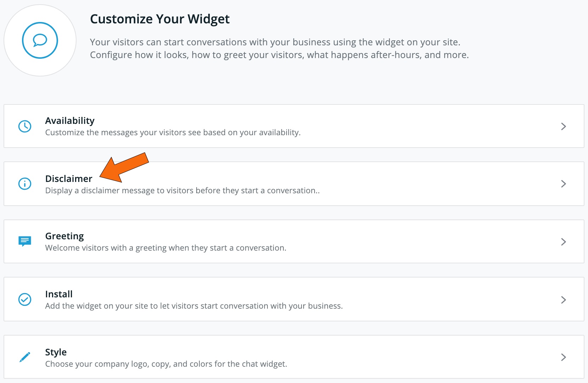Image resolution: width=588 pixels, height=383 pixels.
Task: Expand Disclaimer using its right chevron
Action: (564, 184)
